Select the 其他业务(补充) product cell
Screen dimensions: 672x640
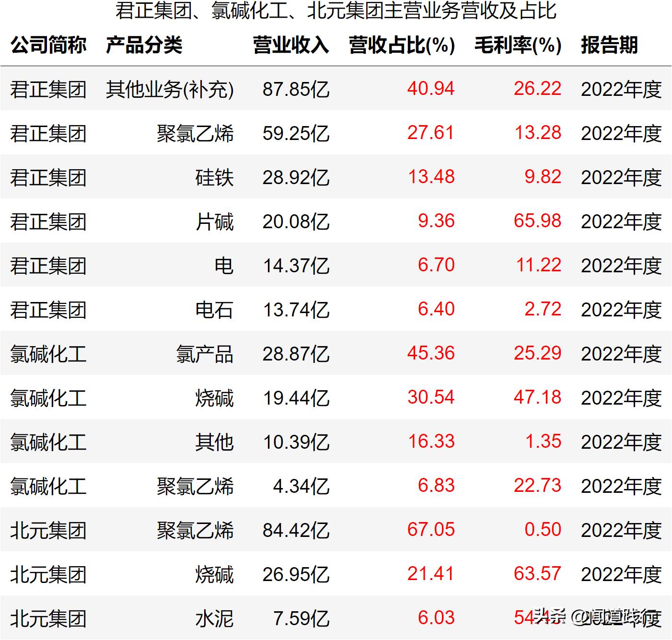tap(170, 89)
